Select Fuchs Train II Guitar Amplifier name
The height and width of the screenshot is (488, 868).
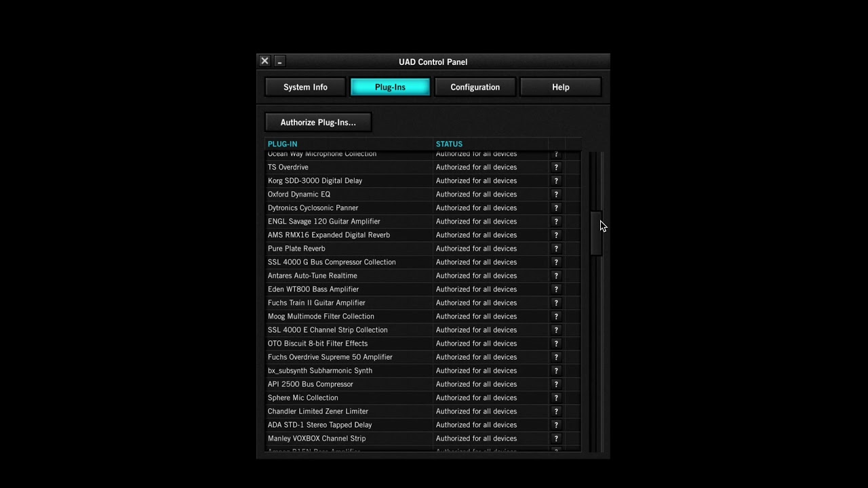316,303
